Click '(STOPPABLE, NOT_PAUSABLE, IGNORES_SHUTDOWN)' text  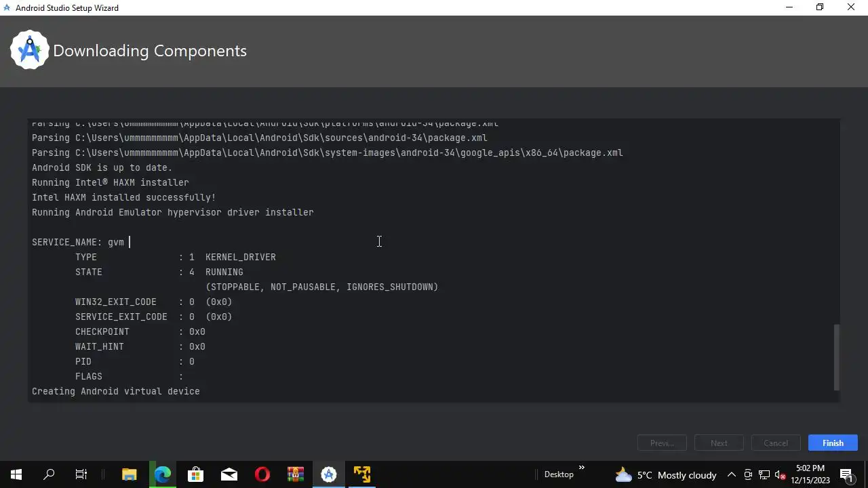pos(322,287)
